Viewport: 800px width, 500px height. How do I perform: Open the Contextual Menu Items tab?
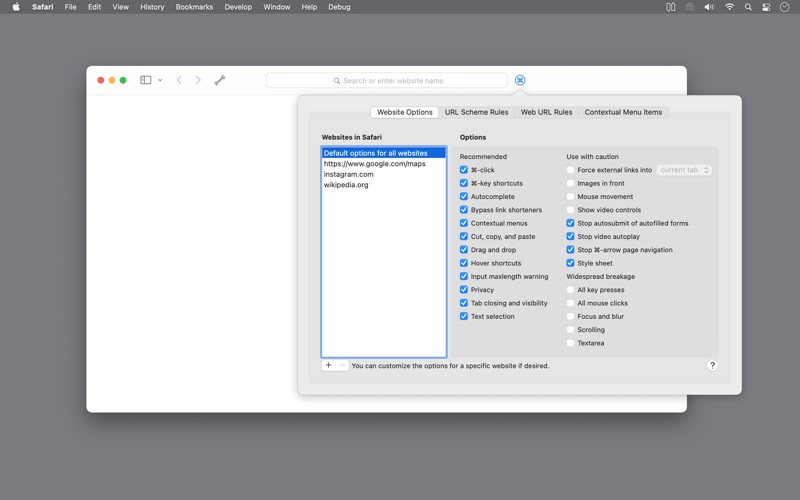[x=623, y=112]
